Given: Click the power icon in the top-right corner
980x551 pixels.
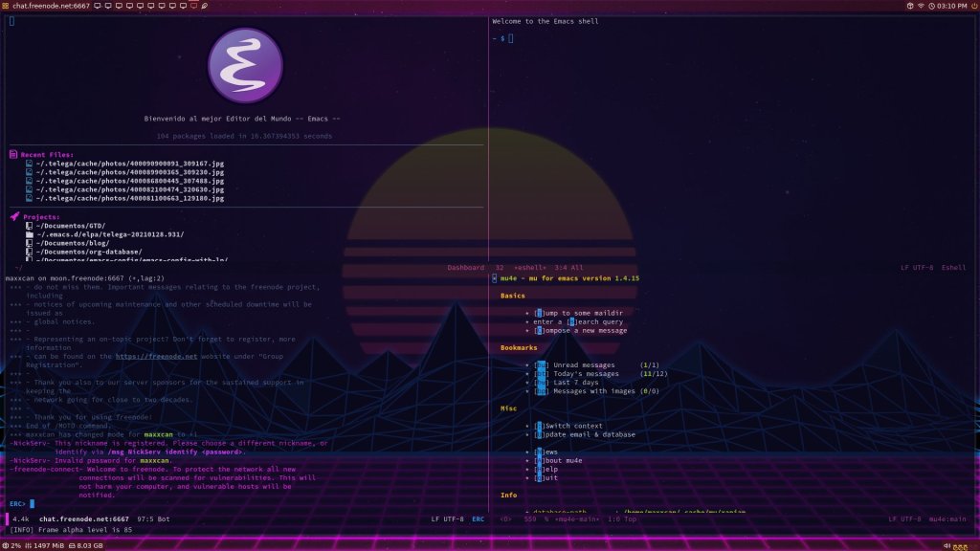Looking at the screenshot, I should click(971, 6).
